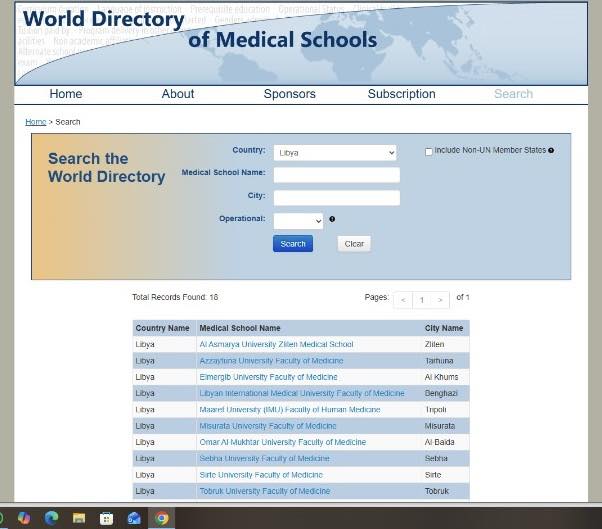Go to previous results page arrow
602x529 pixels.
click(x=403, y=300)
